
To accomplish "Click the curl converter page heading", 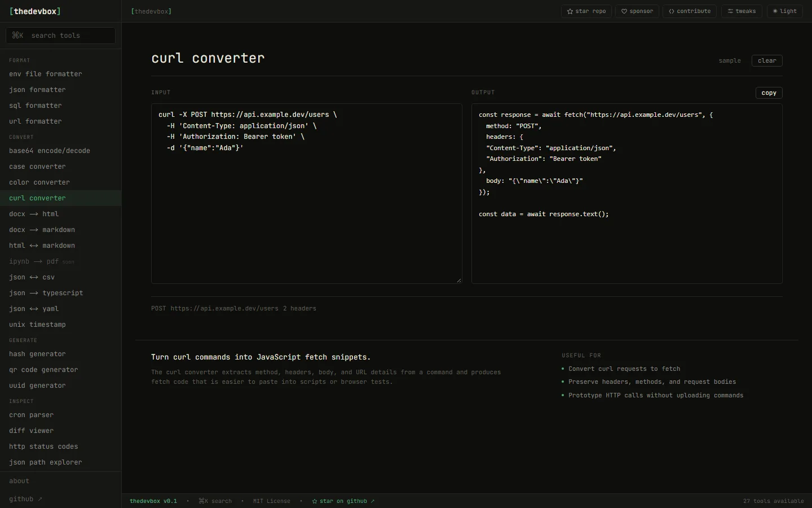I will [x=208, y=58].
